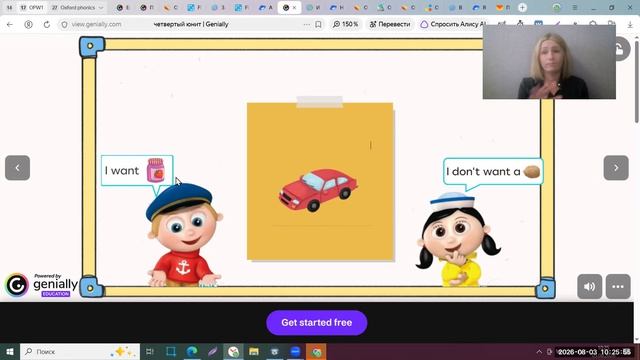
Task: Reload the current page
Action: (47, 24)
